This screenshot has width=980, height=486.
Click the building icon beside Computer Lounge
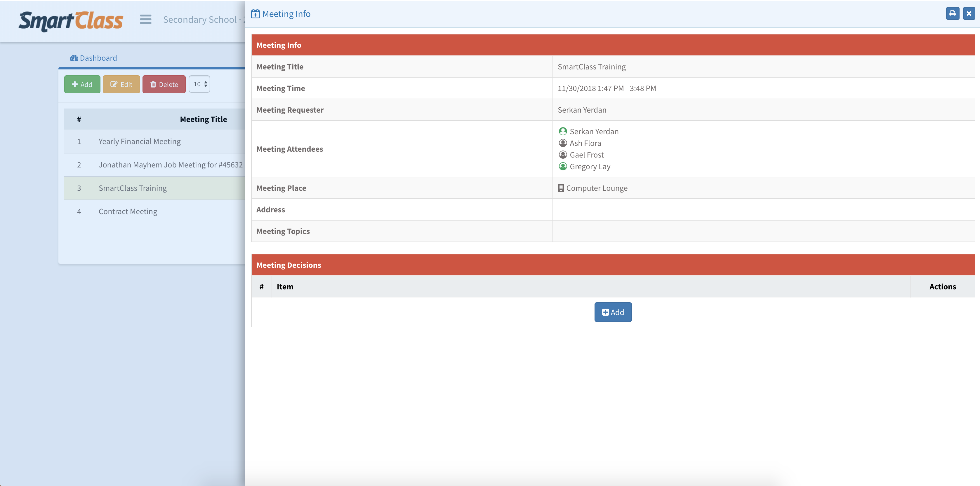click(561, 188)
